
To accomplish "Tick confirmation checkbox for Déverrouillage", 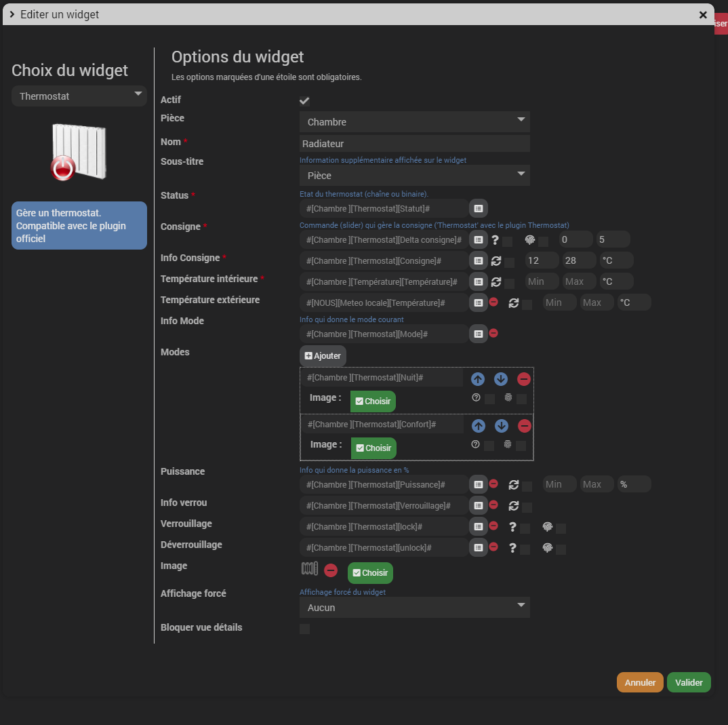I will click(525, 549).
